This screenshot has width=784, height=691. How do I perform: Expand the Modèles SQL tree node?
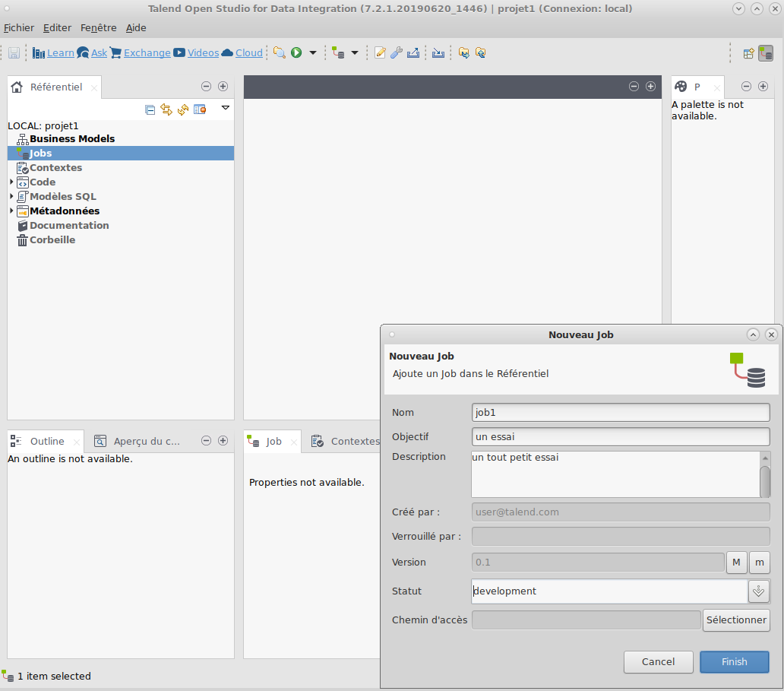tap(11, 196)
